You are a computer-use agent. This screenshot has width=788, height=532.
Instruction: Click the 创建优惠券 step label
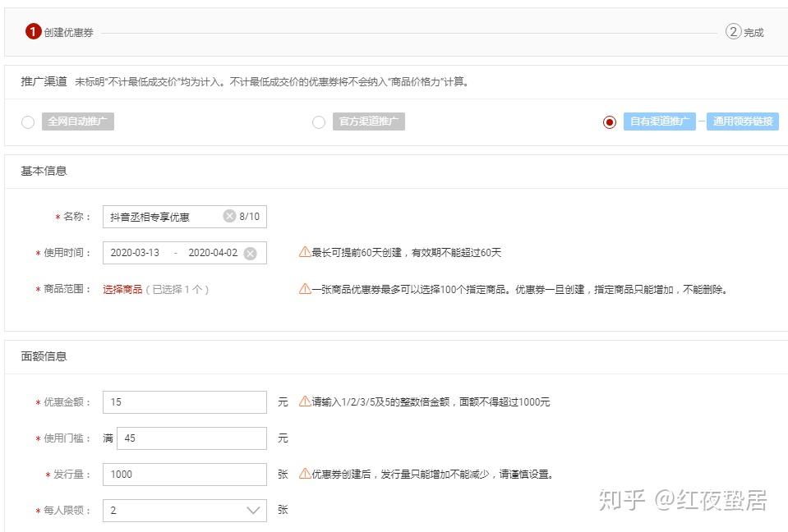pyautogui.click(x=68, y=33)
